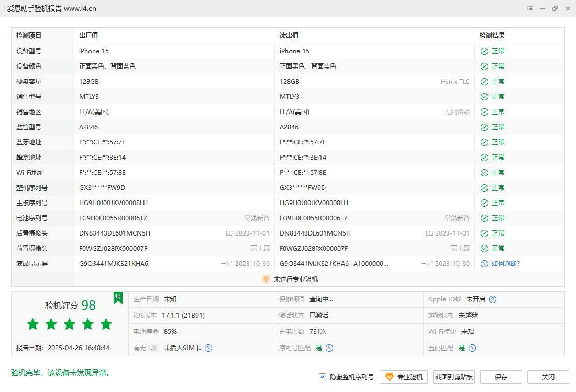Open the title bar menu list icon
Screen dimensions: 576x392
click(530, 8)
